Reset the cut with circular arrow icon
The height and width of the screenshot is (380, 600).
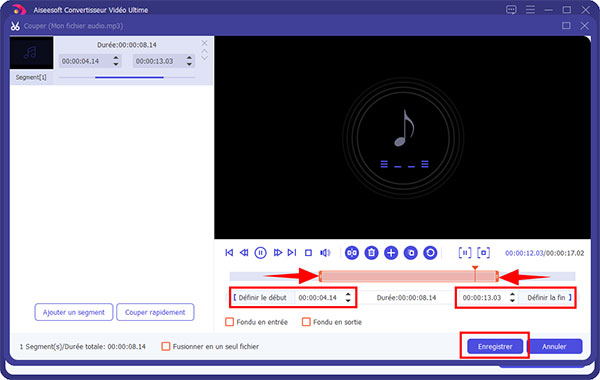coord(430,253)
